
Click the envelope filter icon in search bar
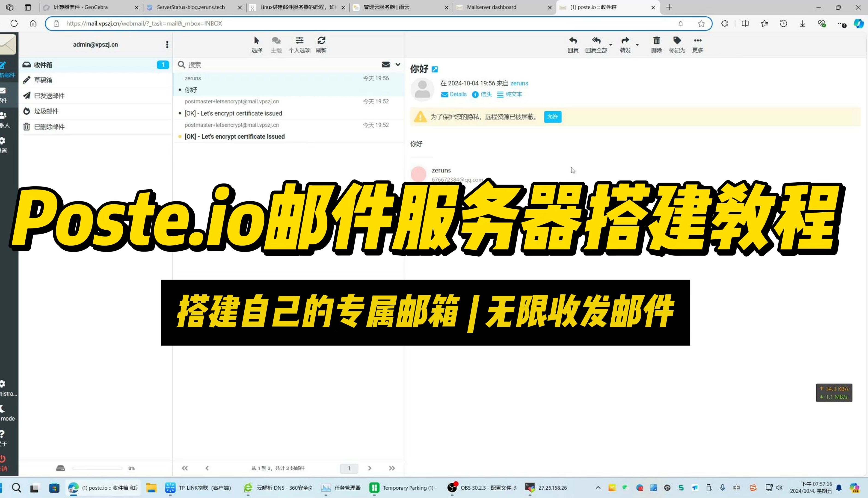(x=386, y=65)
